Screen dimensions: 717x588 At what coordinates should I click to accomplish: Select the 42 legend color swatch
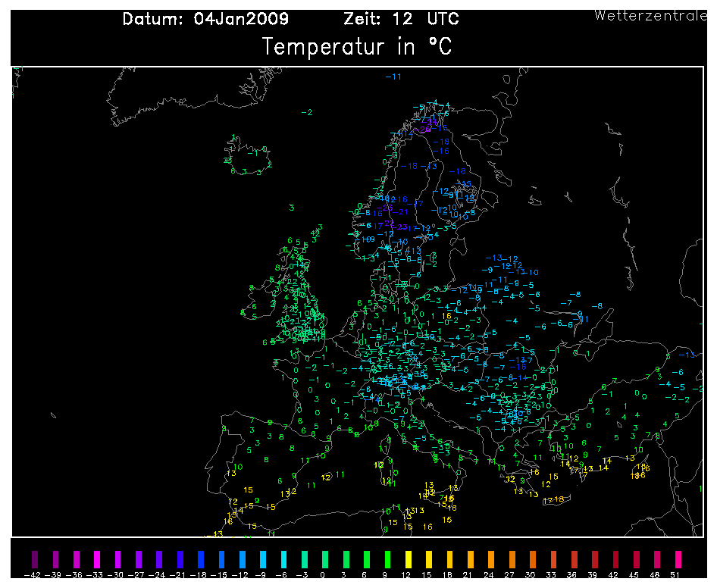pos(616,560)
